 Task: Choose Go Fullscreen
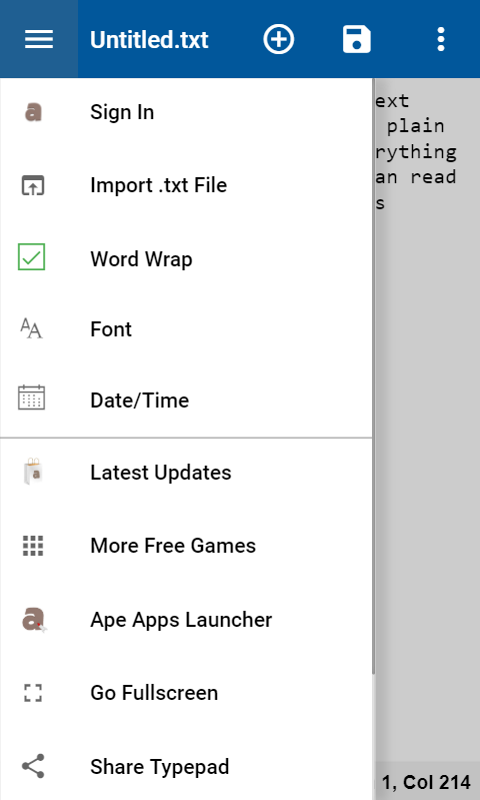pyautogui.click(x=186, y=693)
